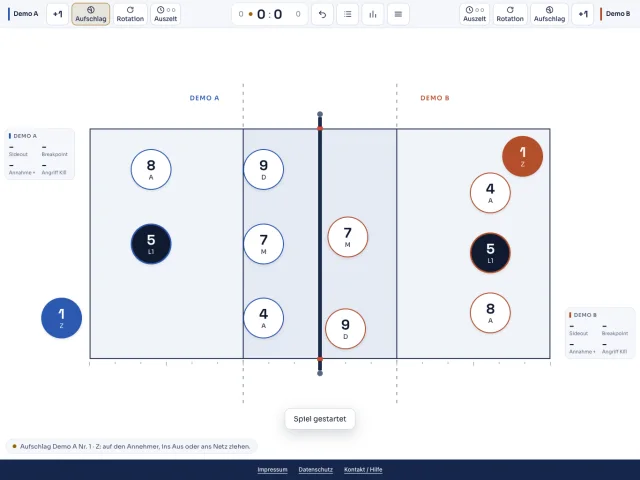Select Demo A libero 5 L1
The width and height of the screenshot is (640, 480).
(151, 244)
